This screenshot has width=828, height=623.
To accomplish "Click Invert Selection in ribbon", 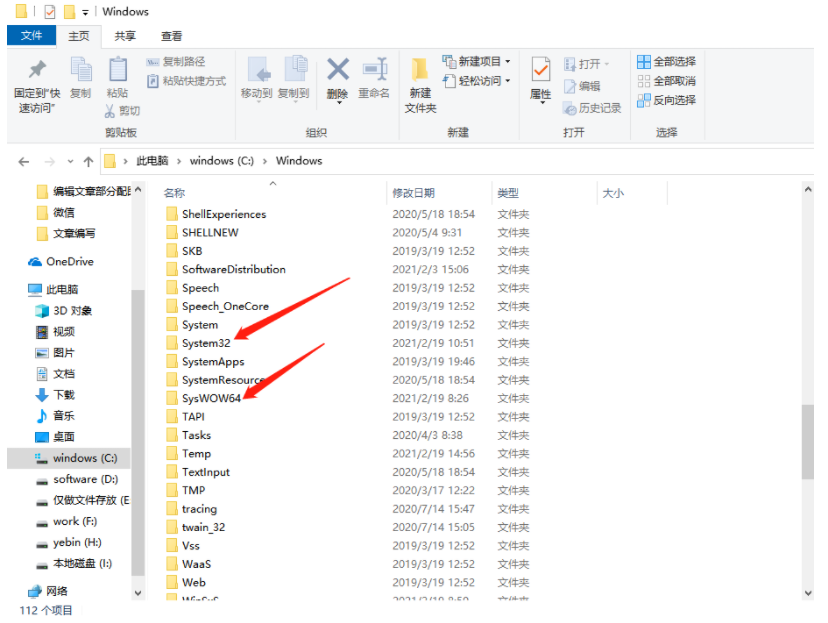I will (666, 100).
